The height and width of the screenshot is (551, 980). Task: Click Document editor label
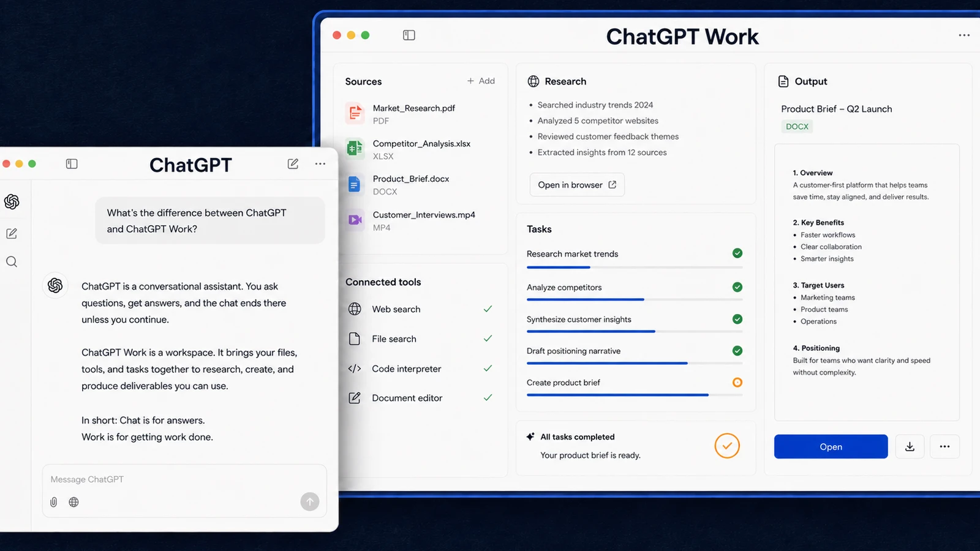pyautogui.click(x=407, y=398)
